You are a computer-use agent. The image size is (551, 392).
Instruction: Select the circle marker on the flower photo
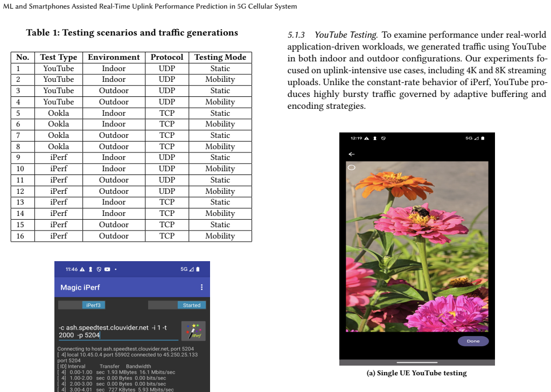(351, 167)
